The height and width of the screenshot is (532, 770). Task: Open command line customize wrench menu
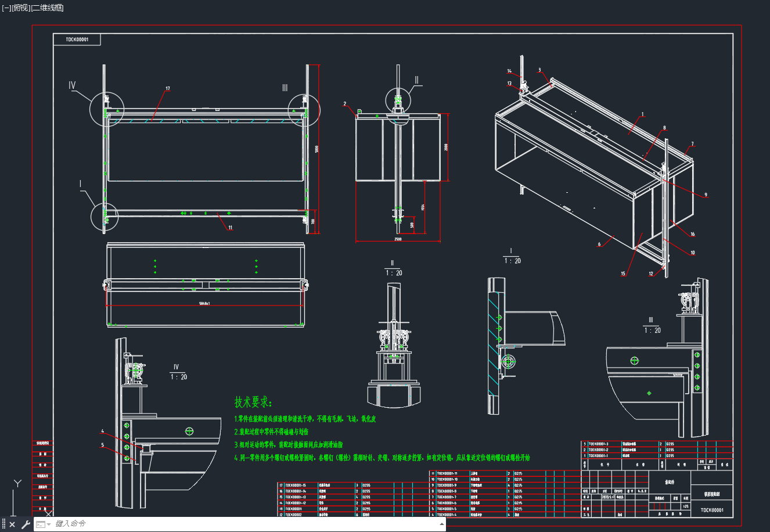coord(26,524)
